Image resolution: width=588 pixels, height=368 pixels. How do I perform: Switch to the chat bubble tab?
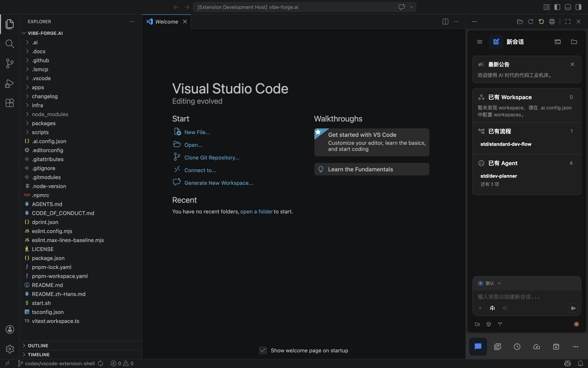point(478,347)
